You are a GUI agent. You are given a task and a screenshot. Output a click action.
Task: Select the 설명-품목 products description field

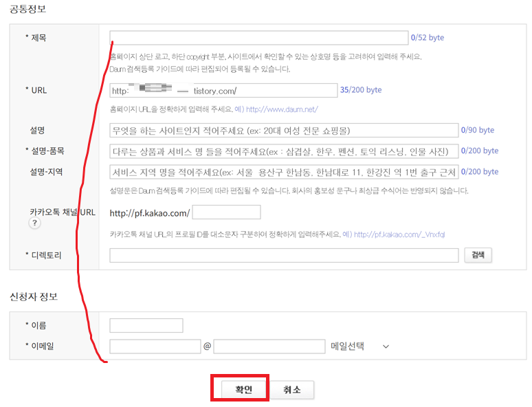tap(283, 151)
